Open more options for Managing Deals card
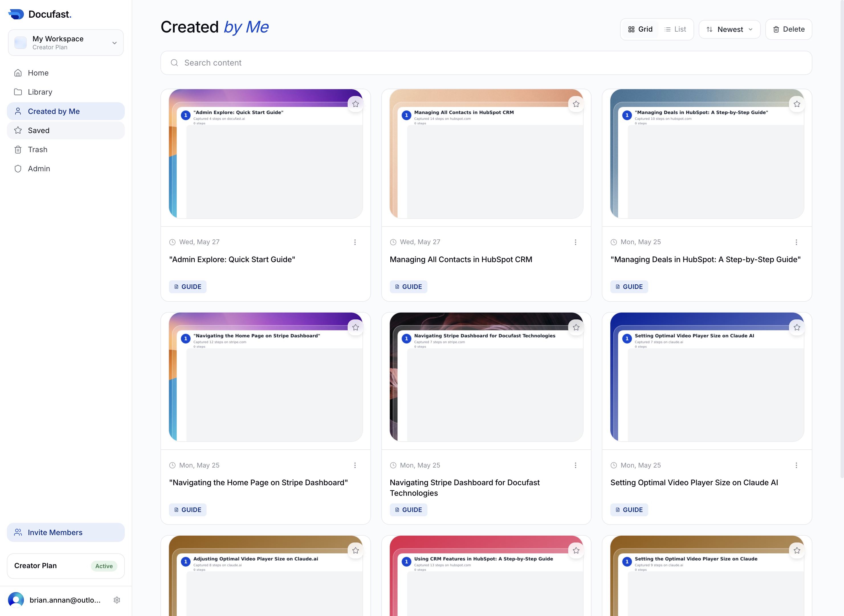 point(796,242)
